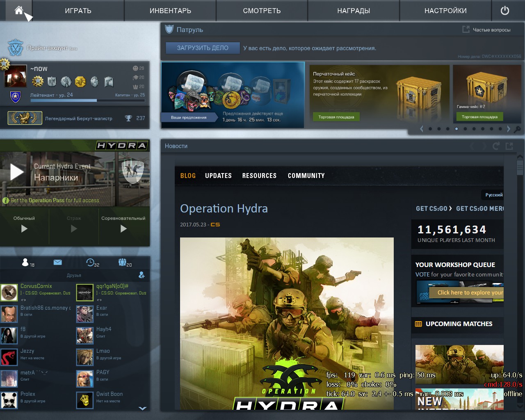
Task: Click the power quit icon
Action: 505,11
